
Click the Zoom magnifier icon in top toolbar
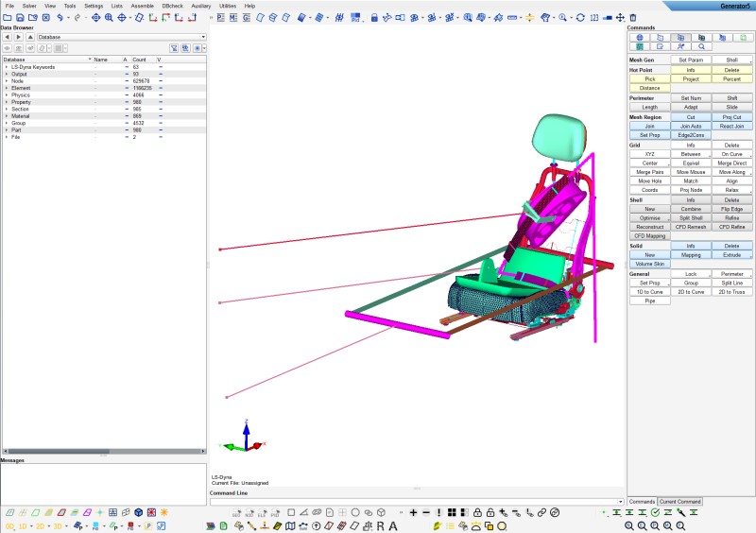[x=109, y=17]
